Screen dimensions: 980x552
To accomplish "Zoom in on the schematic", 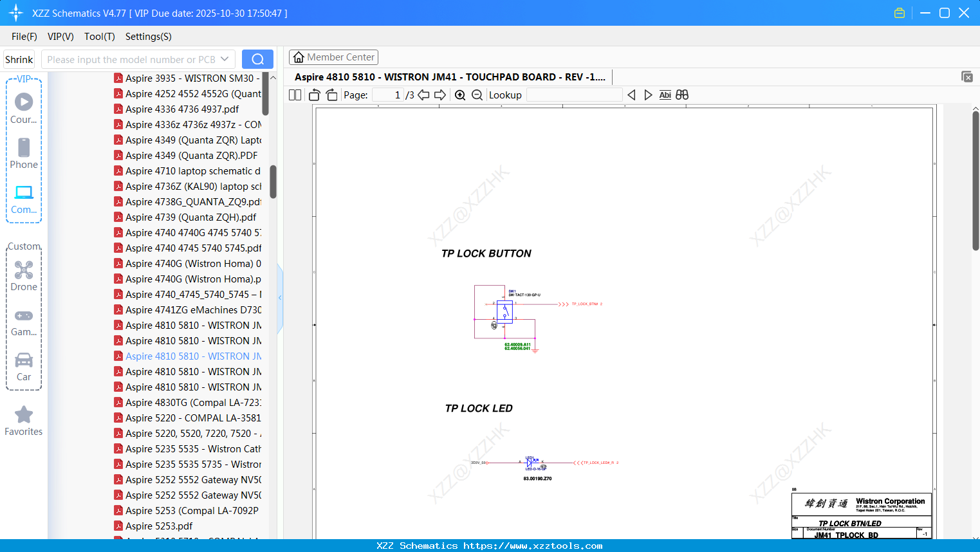I will pos(460,95).
